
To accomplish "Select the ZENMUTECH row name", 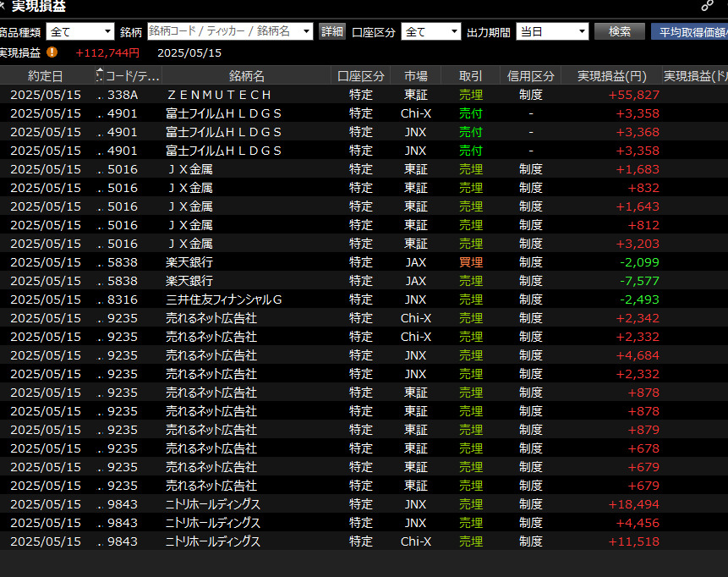I will 219,95.
